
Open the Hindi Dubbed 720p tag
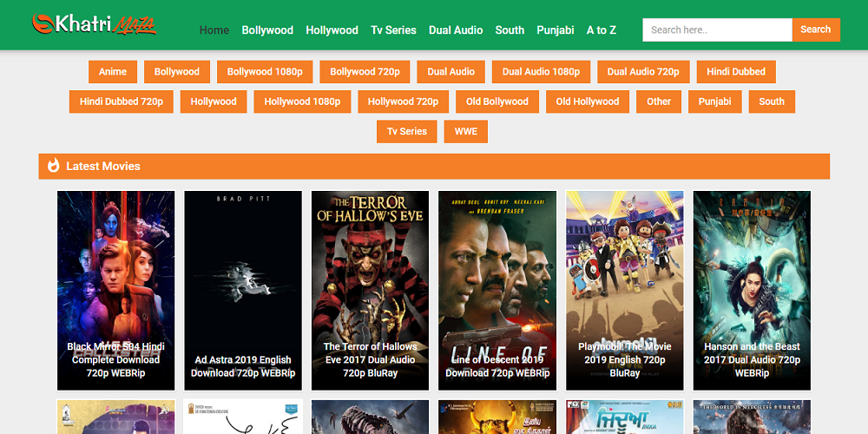click(122, 102)
